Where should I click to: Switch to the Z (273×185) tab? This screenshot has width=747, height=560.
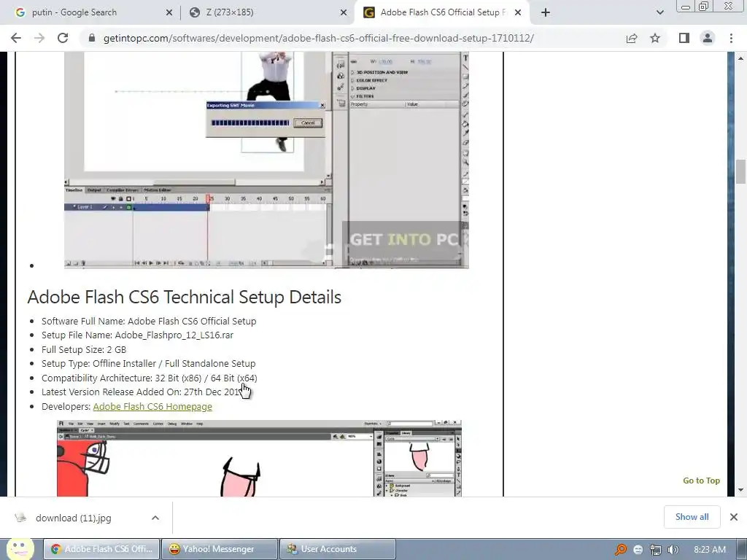coord(267,12)
